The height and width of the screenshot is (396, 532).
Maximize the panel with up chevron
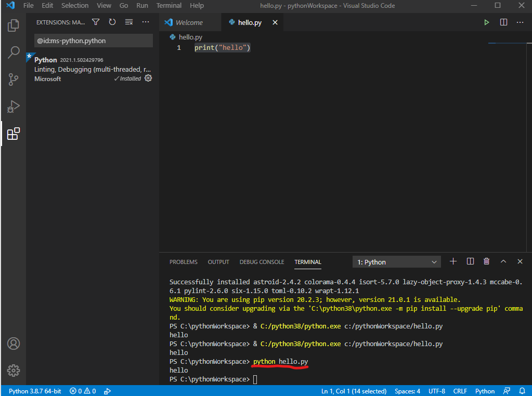pos(503,261)
